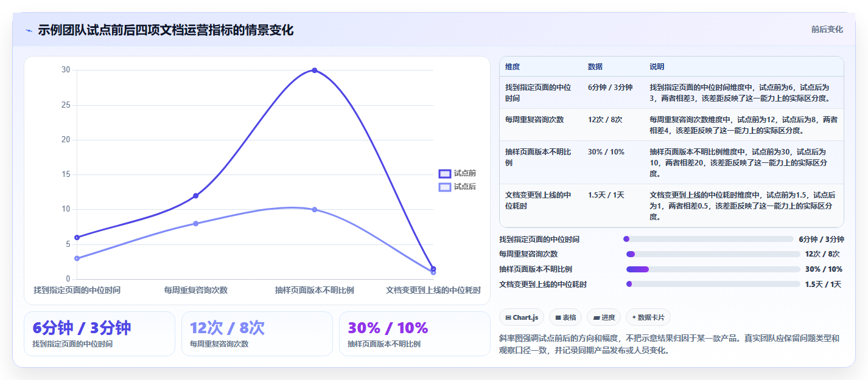
Task: Click the footnote paragraph starting 斜率图强调
Action: [x=669, y=344]
